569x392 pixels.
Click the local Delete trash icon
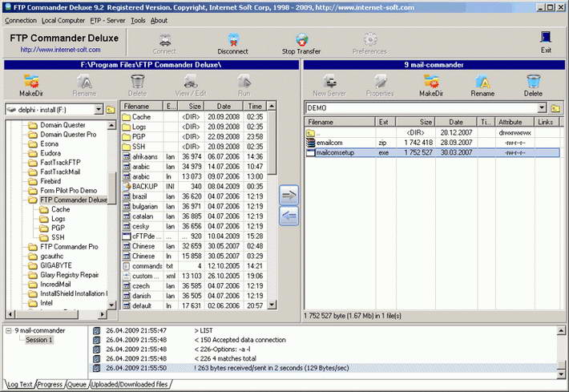[x=138, y=81]
